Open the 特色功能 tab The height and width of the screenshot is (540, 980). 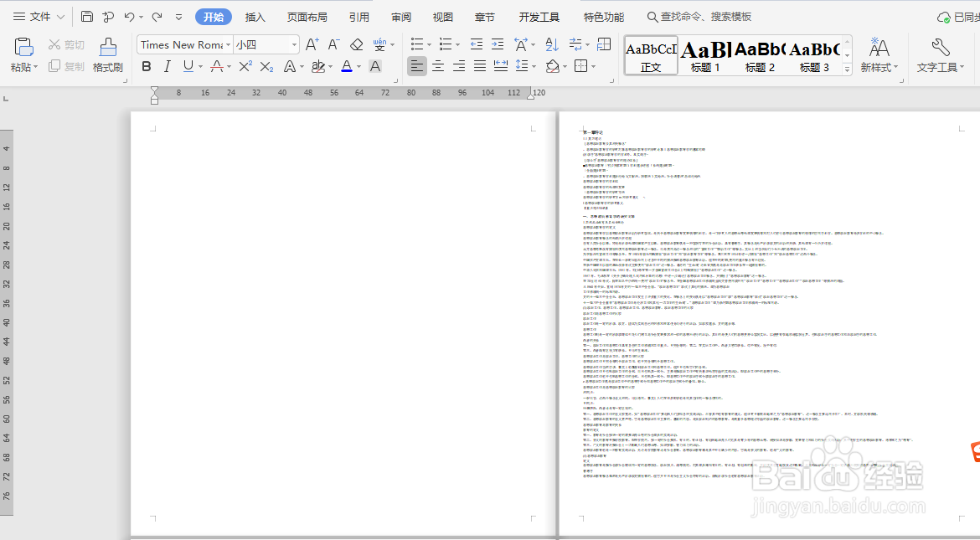point(604,17)
